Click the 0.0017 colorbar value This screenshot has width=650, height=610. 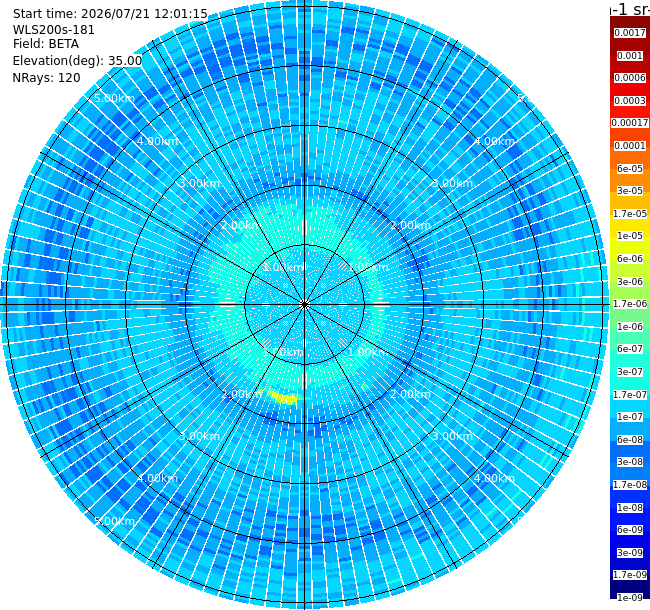(630, 33)
